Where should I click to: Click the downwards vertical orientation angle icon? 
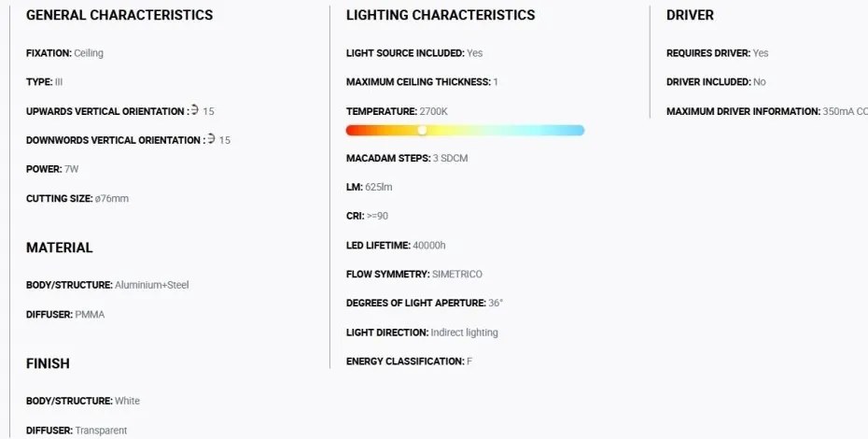211,138
